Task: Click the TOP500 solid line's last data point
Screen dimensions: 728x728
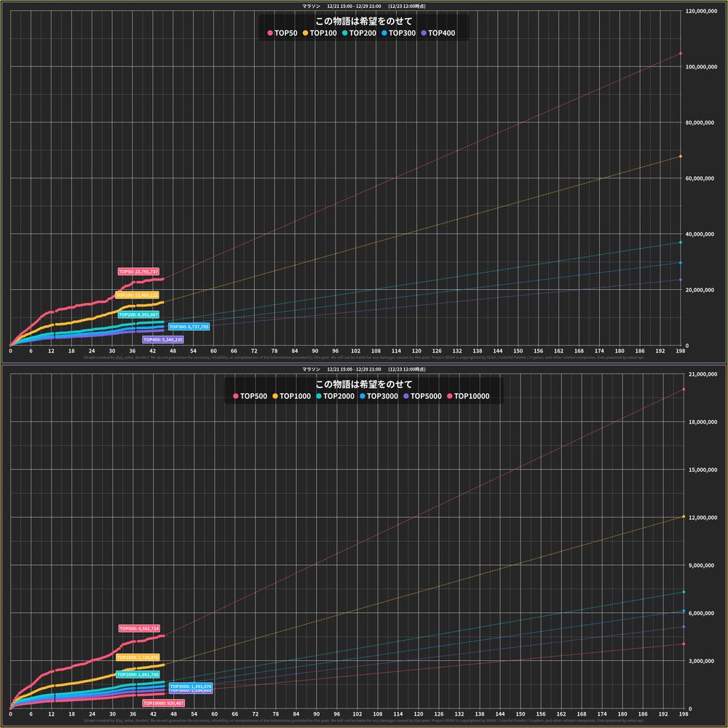Action: 163,636
